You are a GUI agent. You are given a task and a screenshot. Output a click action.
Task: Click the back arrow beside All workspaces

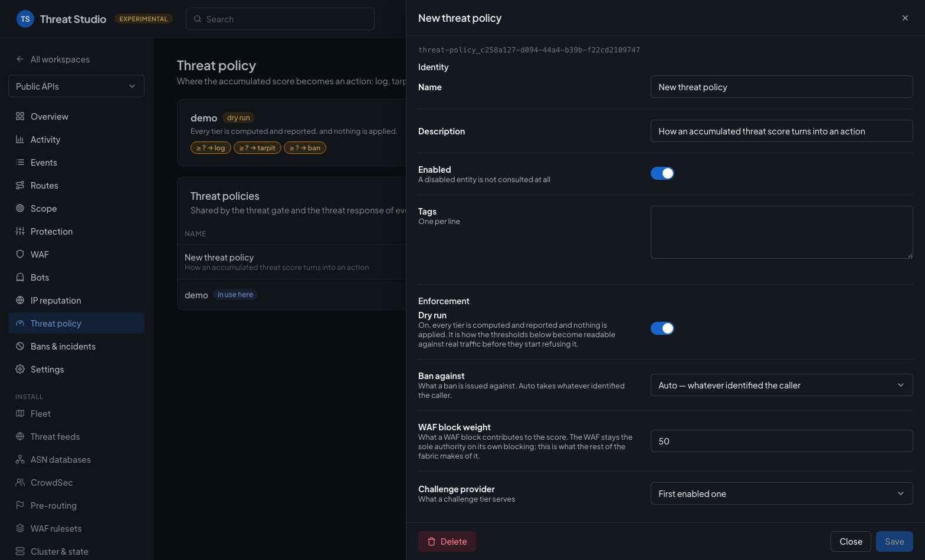click(x=20, y=59)
